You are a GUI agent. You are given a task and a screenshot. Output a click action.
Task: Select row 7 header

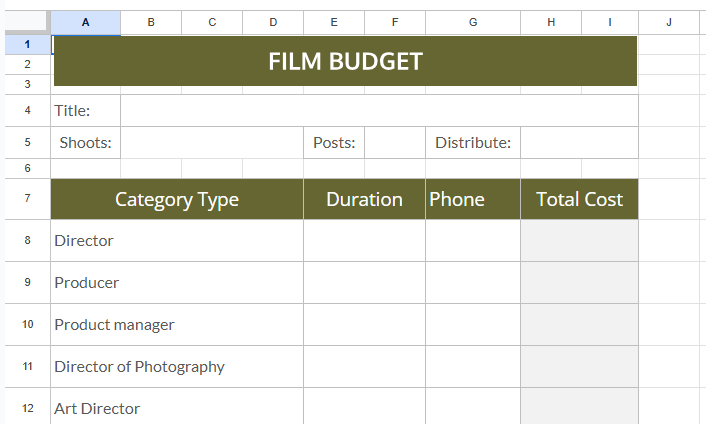pos(26,199)
